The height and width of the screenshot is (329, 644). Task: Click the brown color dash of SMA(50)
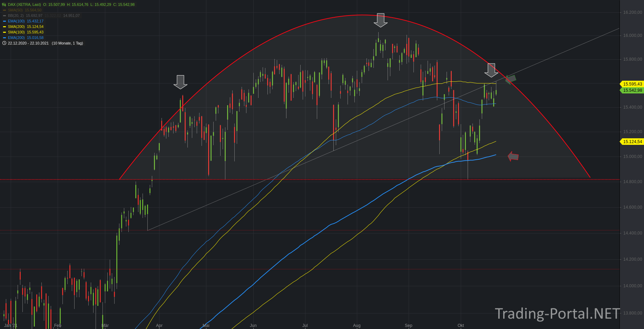click(x=4, y=10)
